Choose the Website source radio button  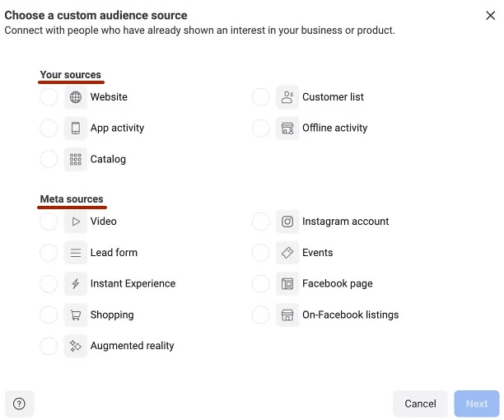click(x=49, y=97)
